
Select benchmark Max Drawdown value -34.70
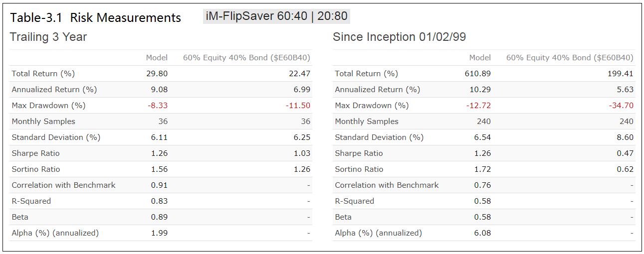point(621,106)
